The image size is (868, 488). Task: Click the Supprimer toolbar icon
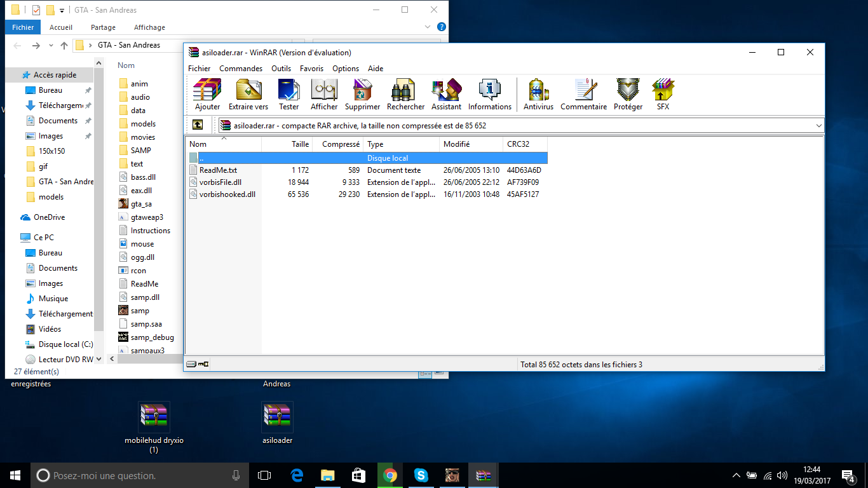pyautogui.click(x=362, y=95)
